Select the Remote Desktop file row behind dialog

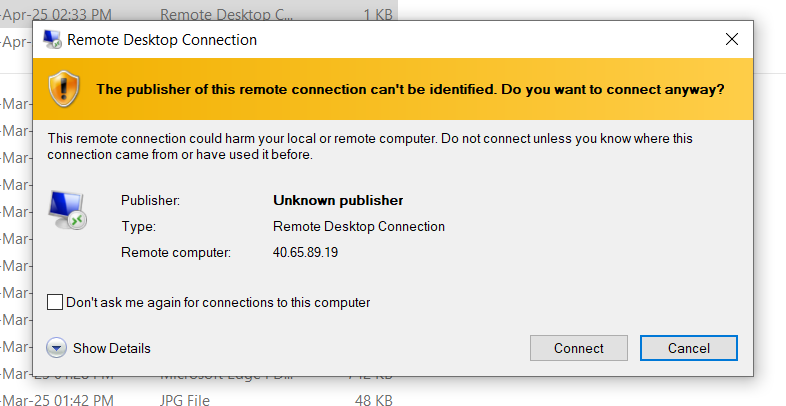click(199, 14)
